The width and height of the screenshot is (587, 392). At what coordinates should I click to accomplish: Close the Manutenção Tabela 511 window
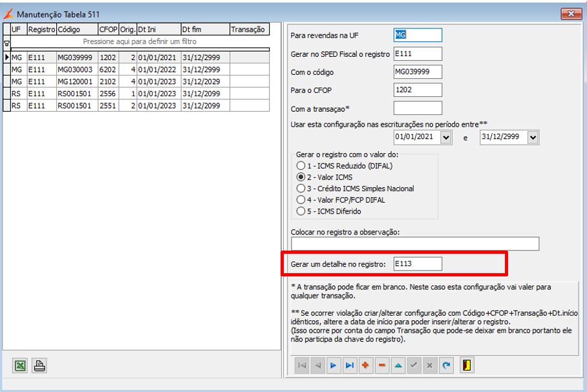[x=571, y=14]
